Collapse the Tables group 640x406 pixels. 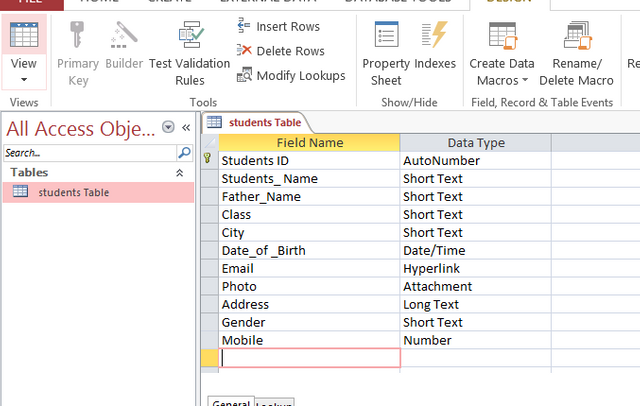click(x=180, y=173)
